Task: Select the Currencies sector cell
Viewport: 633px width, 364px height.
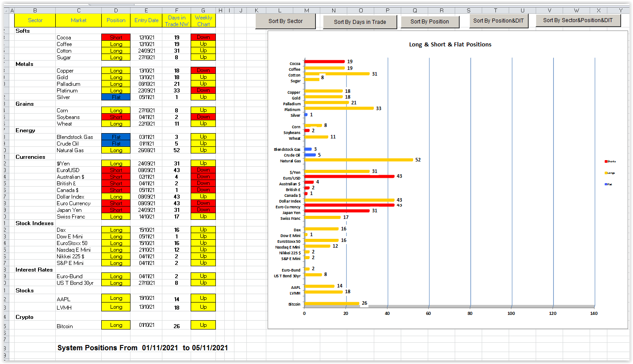Action: pos(35,157)
